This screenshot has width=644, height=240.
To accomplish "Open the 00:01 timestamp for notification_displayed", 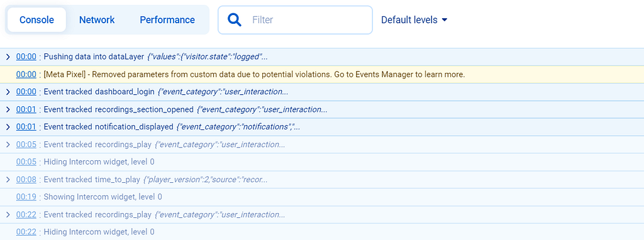I will pos(26,127).
